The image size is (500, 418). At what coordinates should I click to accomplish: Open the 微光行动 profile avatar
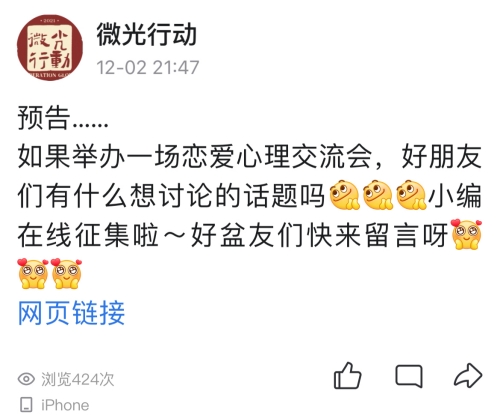pyautogui.click(x=50, y=47)
